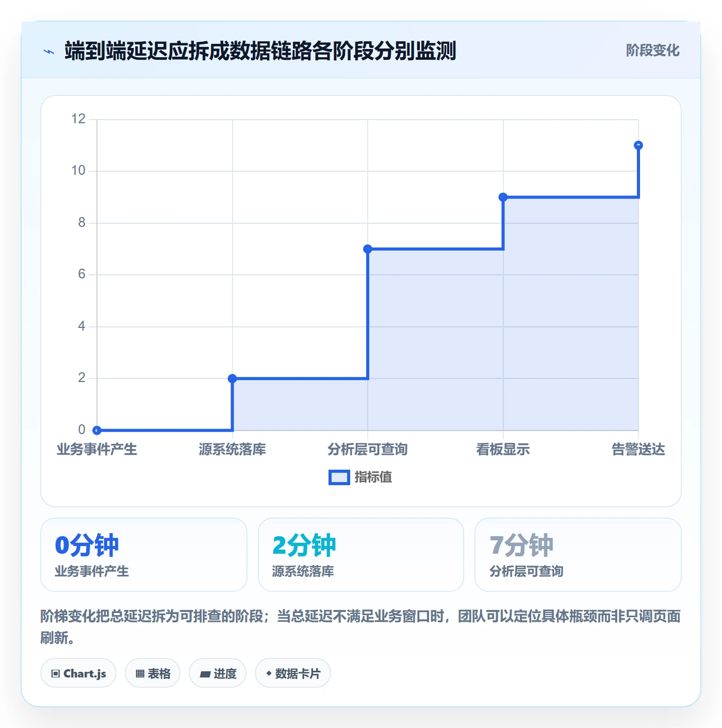Click the 源系统落库 x-axis label
722x728 pixels.
pos(233,450)
